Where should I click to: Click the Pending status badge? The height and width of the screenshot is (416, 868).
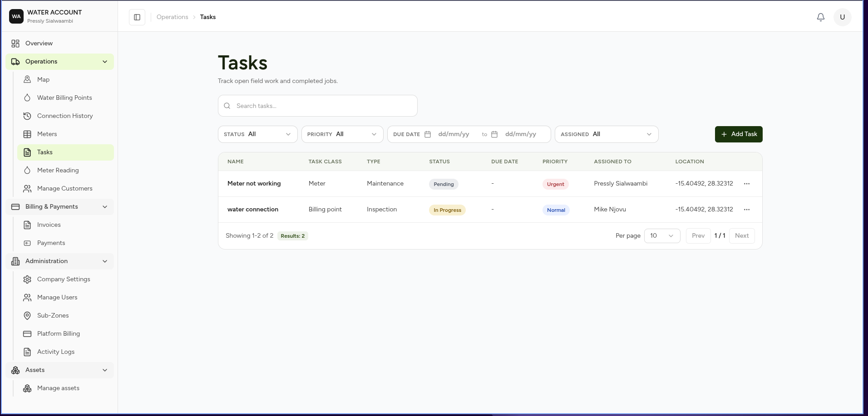[444, 184]
